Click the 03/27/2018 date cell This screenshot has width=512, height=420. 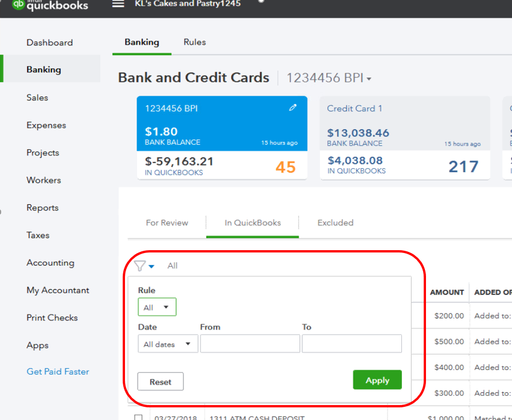pyautogui.click(x=175, y=417)
